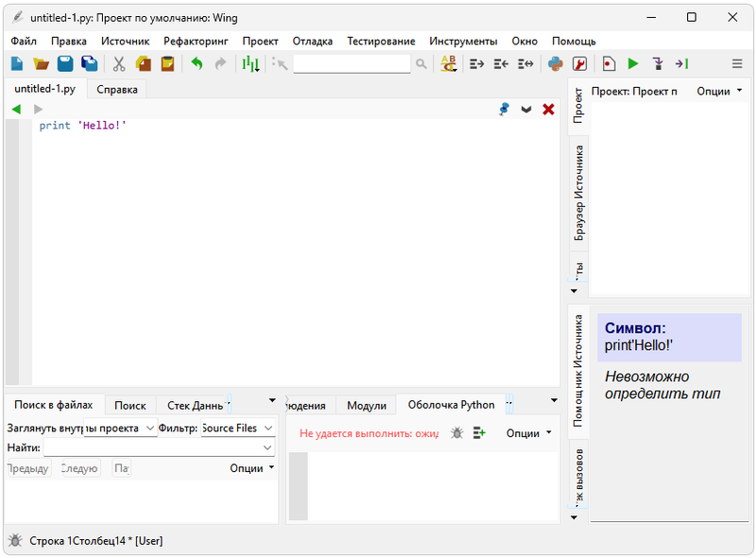Switch to the Справка tab
756x558 pixels.
(x=117, y=89)
